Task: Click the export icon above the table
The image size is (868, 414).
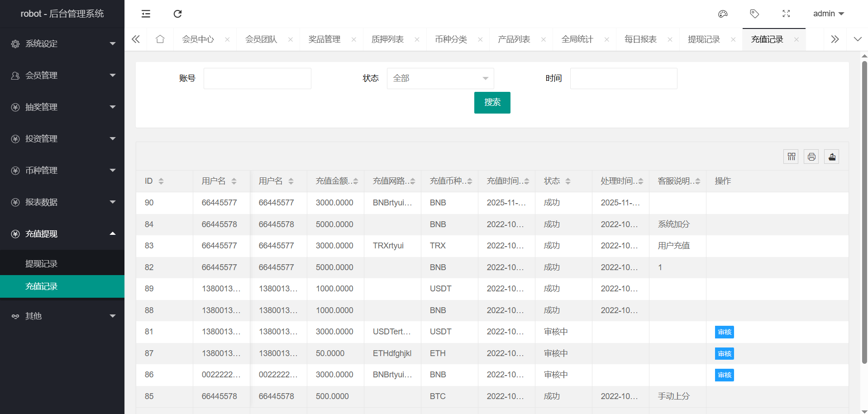Action: (x=832, y=157)
